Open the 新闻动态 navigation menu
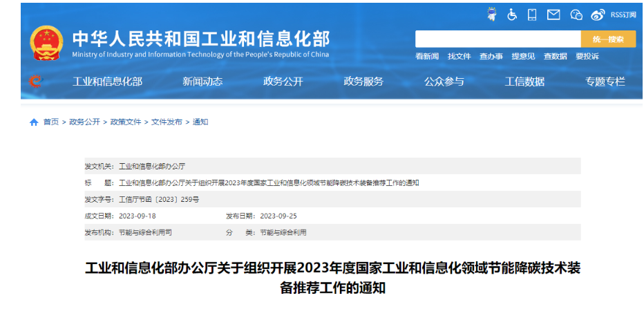The image size is (644, 309). (x=202, y=82)
